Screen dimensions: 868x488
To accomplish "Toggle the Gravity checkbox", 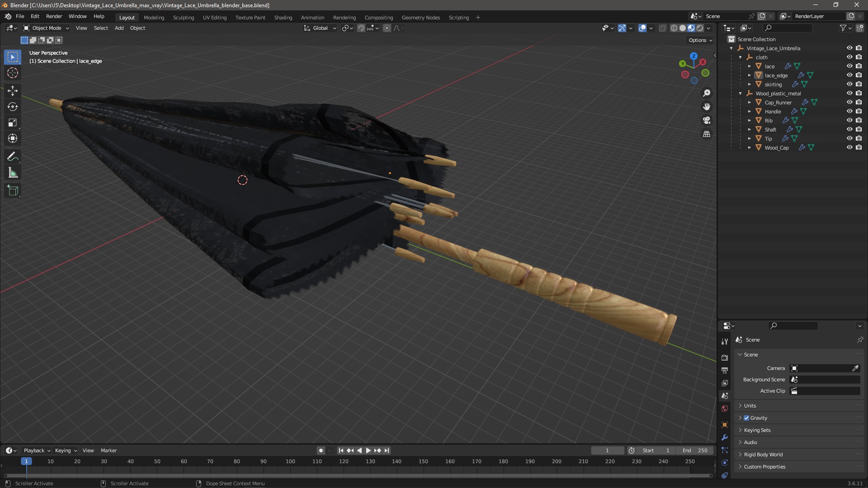I will pyautogui.click(x=746, y=418).
